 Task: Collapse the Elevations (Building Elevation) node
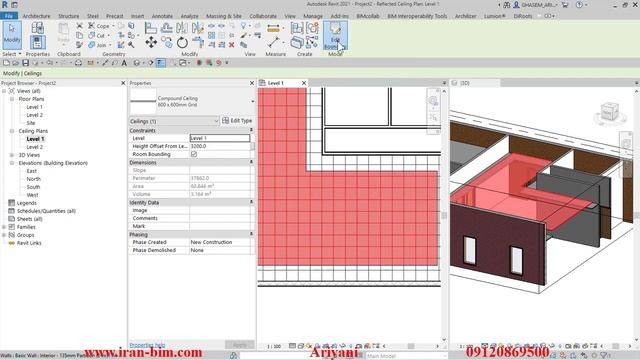12,163
